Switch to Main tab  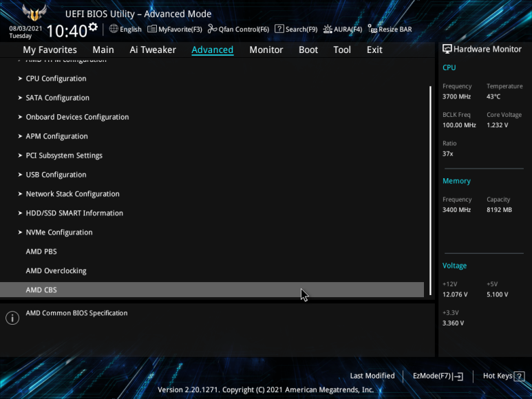(103, 50)
